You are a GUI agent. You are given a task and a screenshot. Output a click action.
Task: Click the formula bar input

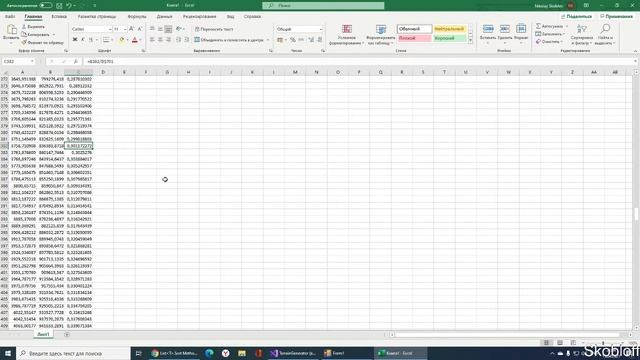[x=359, y=61]
